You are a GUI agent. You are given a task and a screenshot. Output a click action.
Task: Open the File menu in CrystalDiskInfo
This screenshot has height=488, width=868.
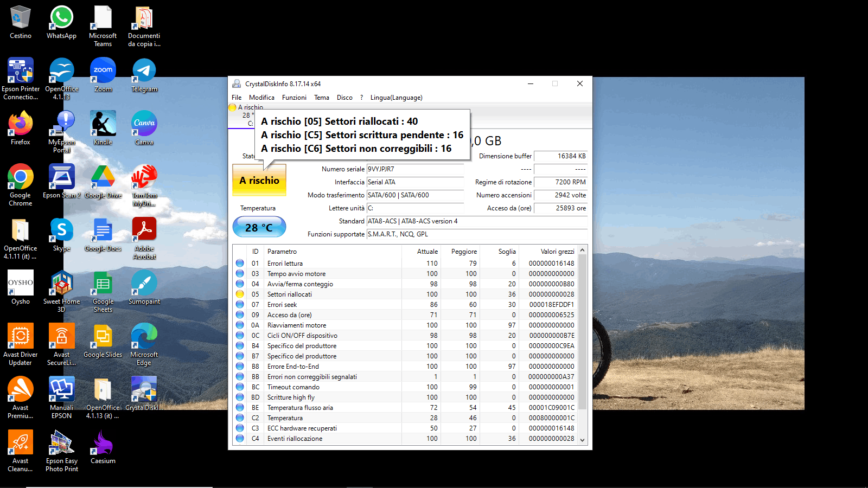pos(237,98)
